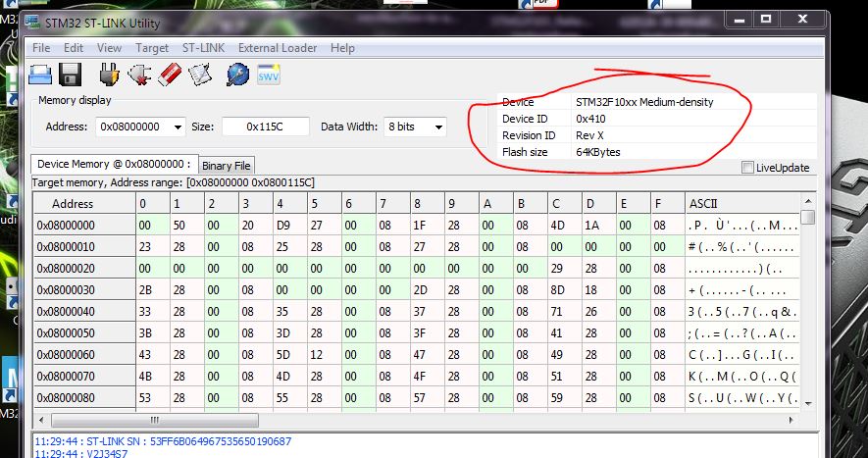Click Device ID value 0x410
Viewport: 868px width, 458px height.
point(590,119)
